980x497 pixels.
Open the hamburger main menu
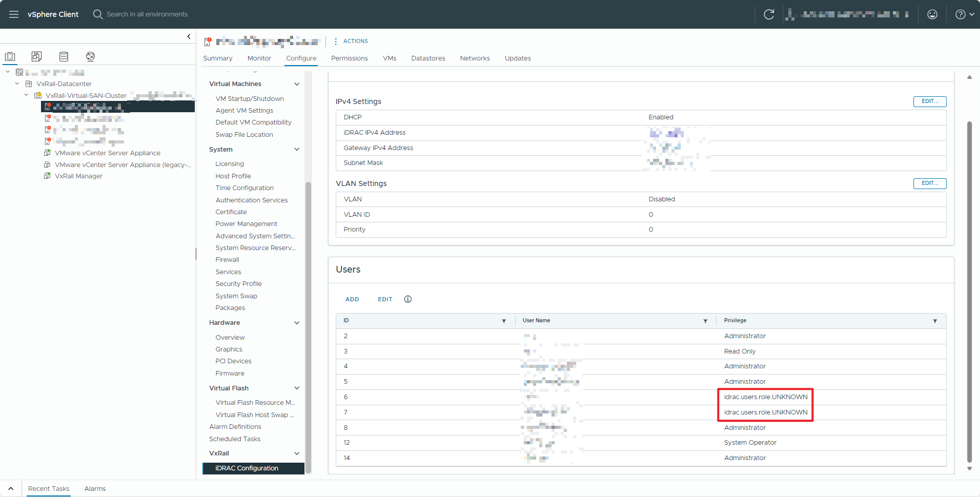[14, 14]
